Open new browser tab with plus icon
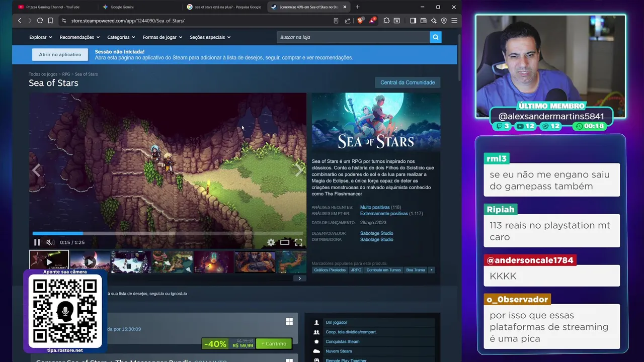Viewport: 644px width, 362px height. pyautogui.click(x=357, y=7)
